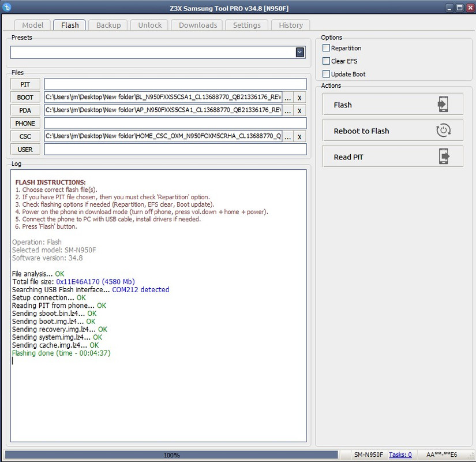Click the CSC file path field
This screenshot has height=462, width=476.
(x=163, y=136)
